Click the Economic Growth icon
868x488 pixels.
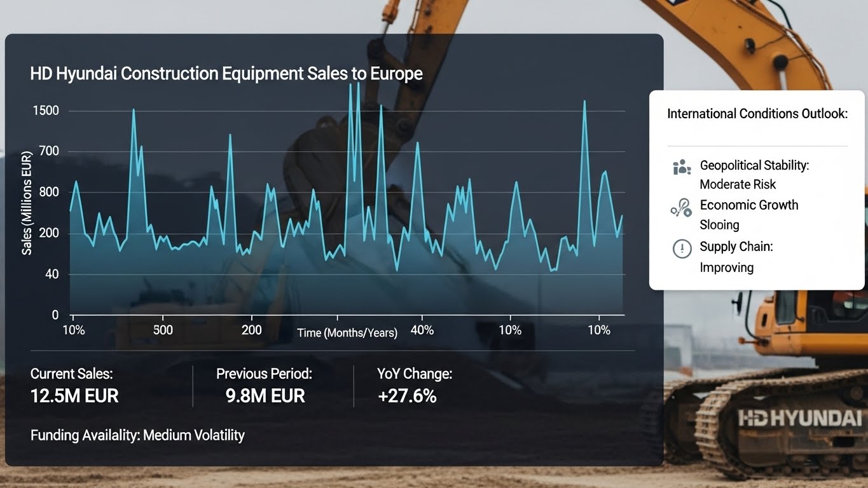(x=681, y=208)
